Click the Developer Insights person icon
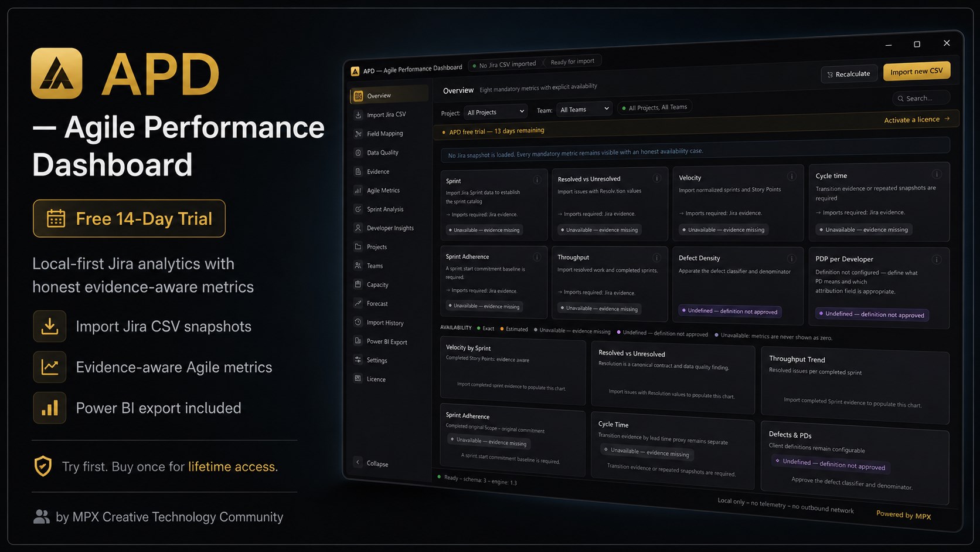 358,228
